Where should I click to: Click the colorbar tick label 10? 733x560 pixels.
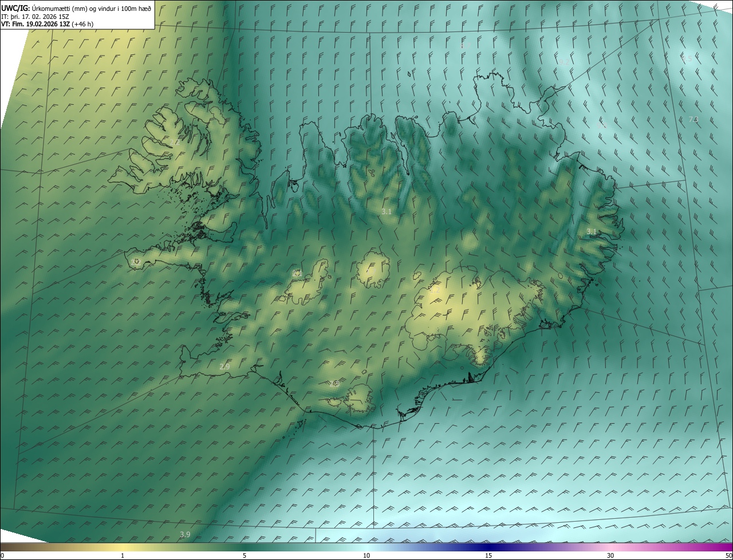(366, 555)
